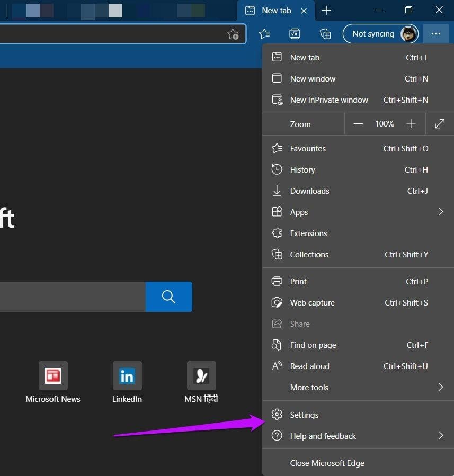The width and height of the screenshot is (454, 476).
Task: Expand the Apps submenu
Action: (x=358, y=212)
